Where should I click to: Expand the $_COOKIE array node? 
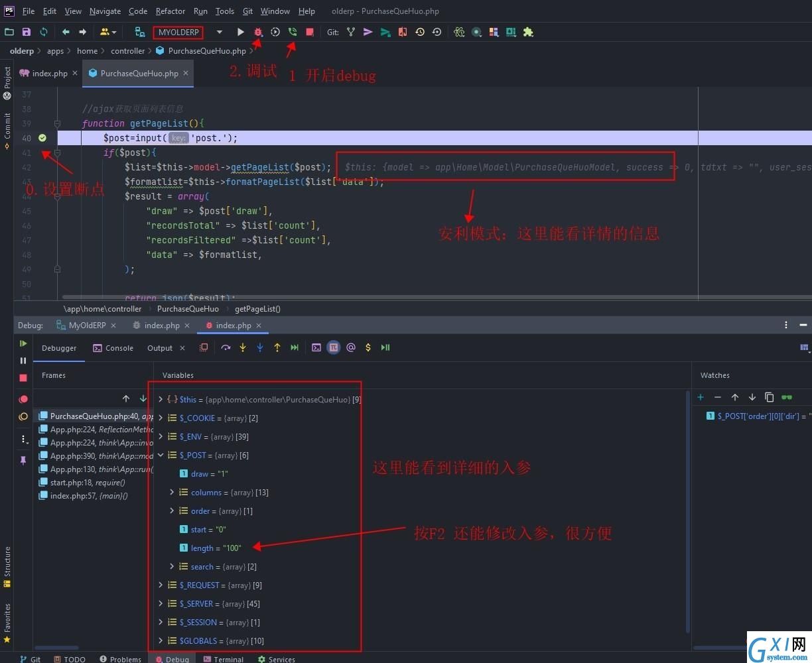click(x=161, y=418)
